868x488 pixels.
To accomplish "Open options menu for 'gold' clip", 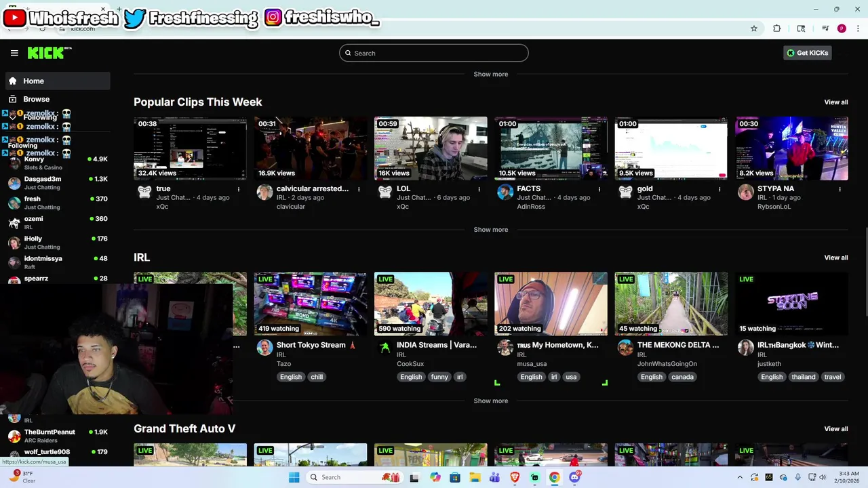I will click(x=719, y=189).
